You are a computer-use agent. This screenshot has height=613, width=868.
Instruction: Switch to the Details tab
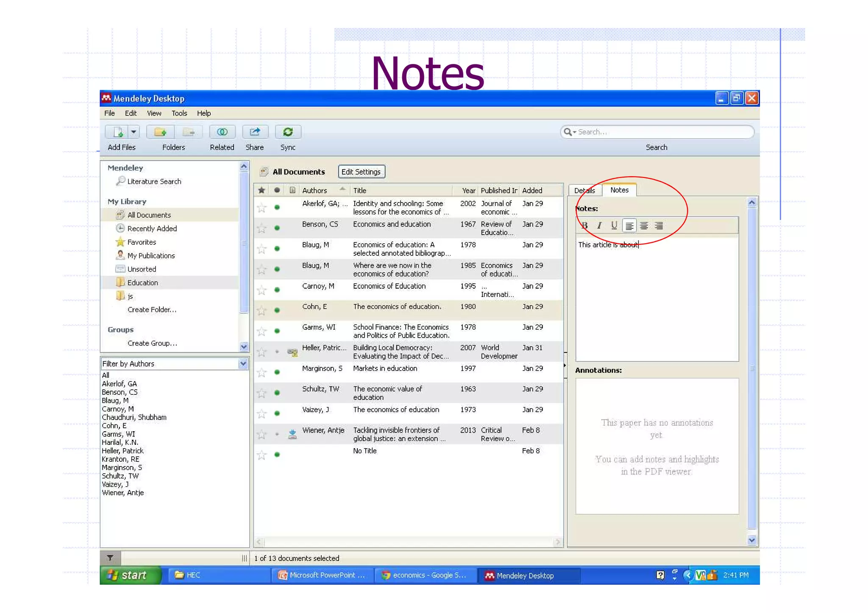(585, 191)
